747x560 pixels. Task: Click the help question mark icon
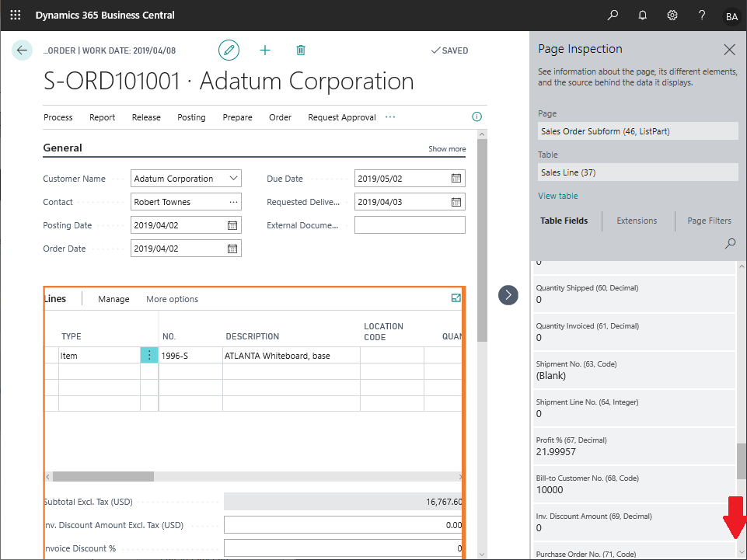(x=702, y=15)
